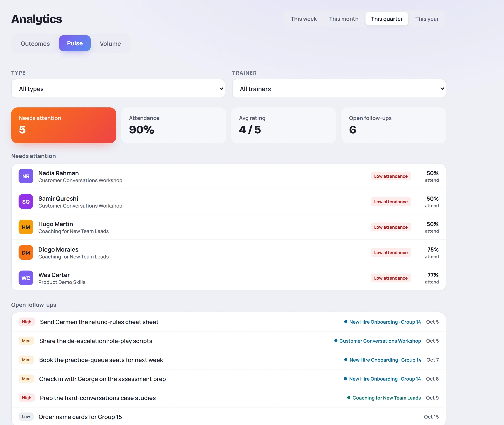Image resolution: width=504 pixels, height=425 pixels.
Task: Open New Hire Onboarding link on George check-in
Action: coord(382,379)
